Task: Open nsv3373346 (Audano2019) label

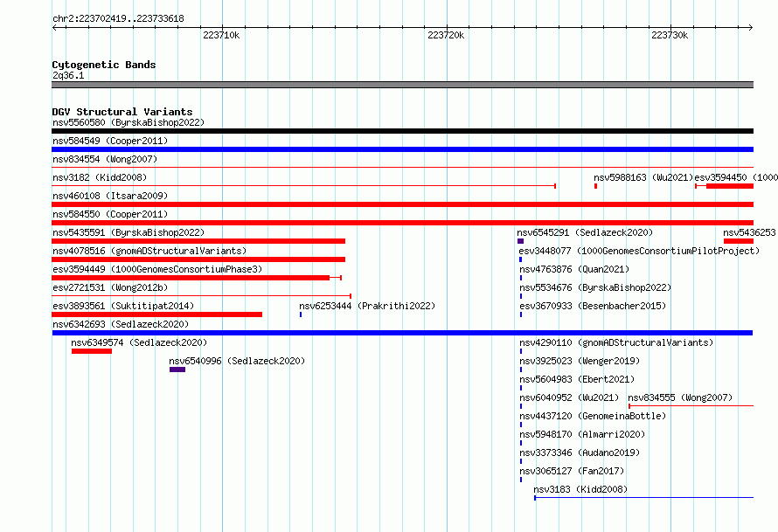Action: 580,453
